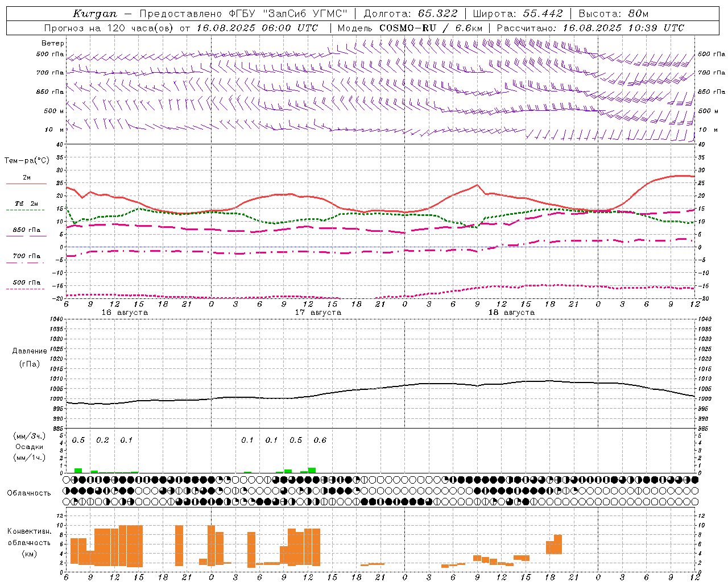728x582 pixels.
Task: Click the 850 гПа temperature legend entry
Action: (27, 230)
